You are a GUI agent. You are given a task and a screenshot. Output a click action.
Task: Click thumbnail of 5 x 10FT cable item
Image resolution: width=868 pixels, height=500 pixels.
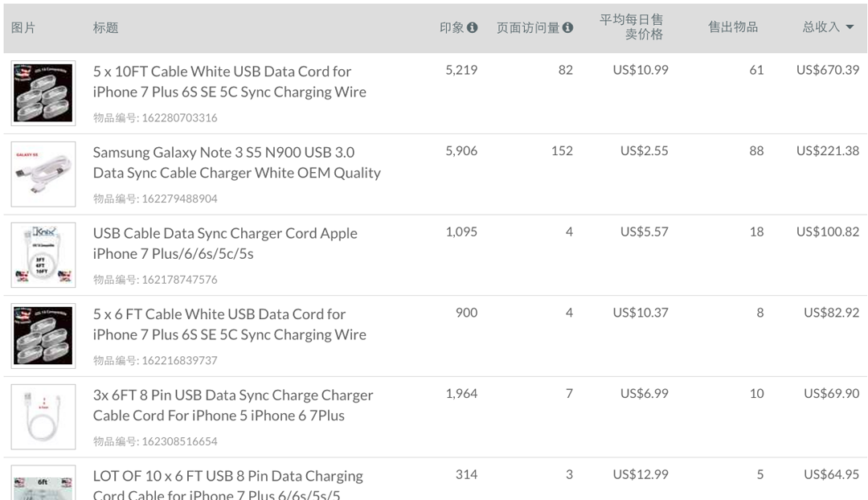point(43,93)
